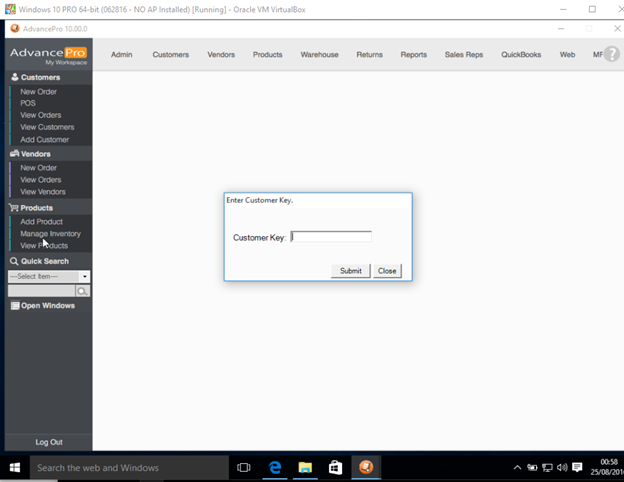Click Close in the Customer Key dialog

pyautogui.click(x=386, y=271)
